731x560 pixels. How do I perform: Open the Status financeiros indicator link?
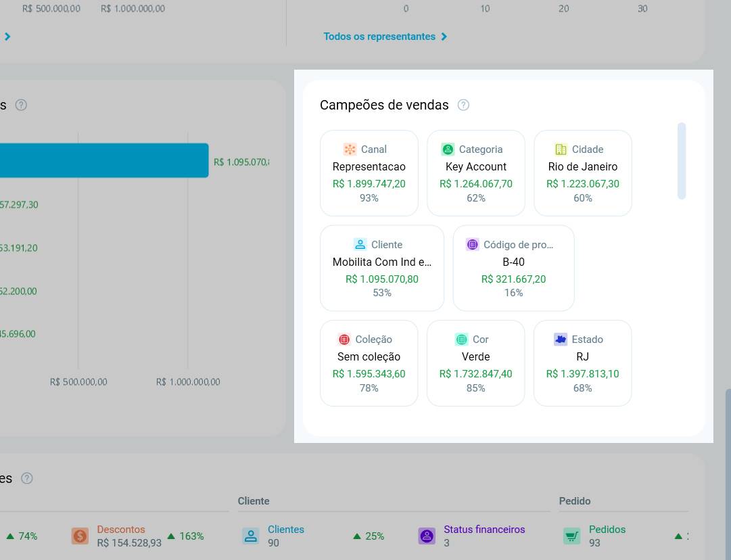coord(484,529)
